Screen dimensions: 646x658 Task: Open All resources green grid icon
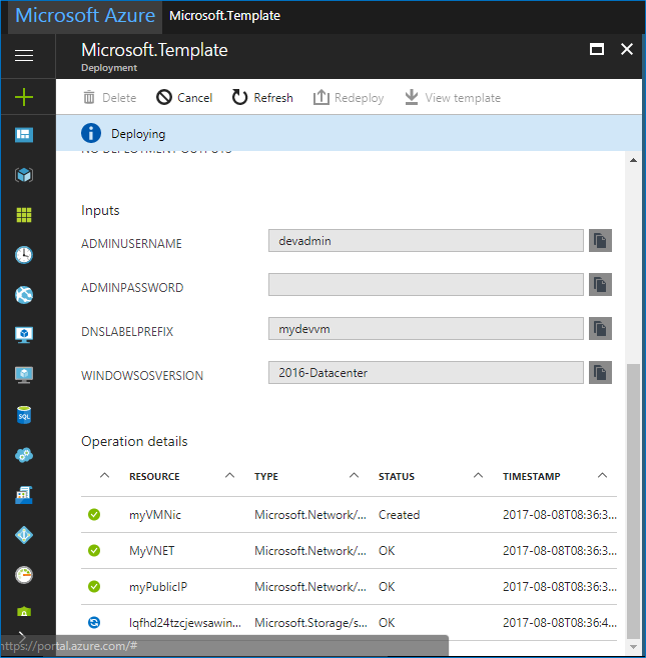pyautogui.click(x=24, y=215)
